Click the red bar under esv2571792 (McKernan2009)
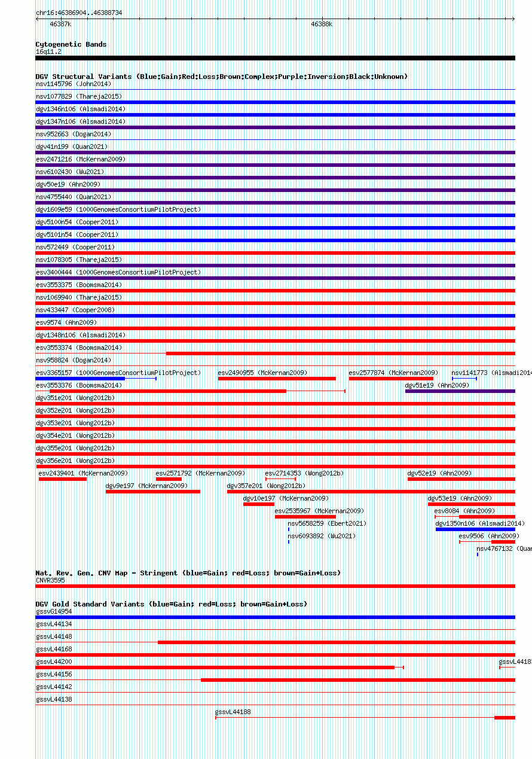The width and height of the screenshot is (532, 759). tap(169, 479)
